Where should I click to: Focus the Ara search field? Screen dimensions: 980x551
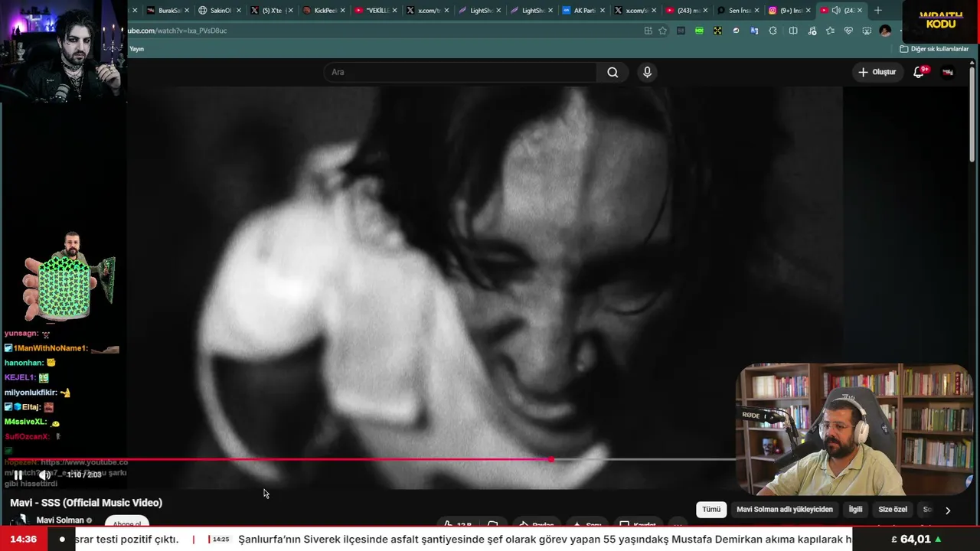pyautogui.click(x=460, y=72)
